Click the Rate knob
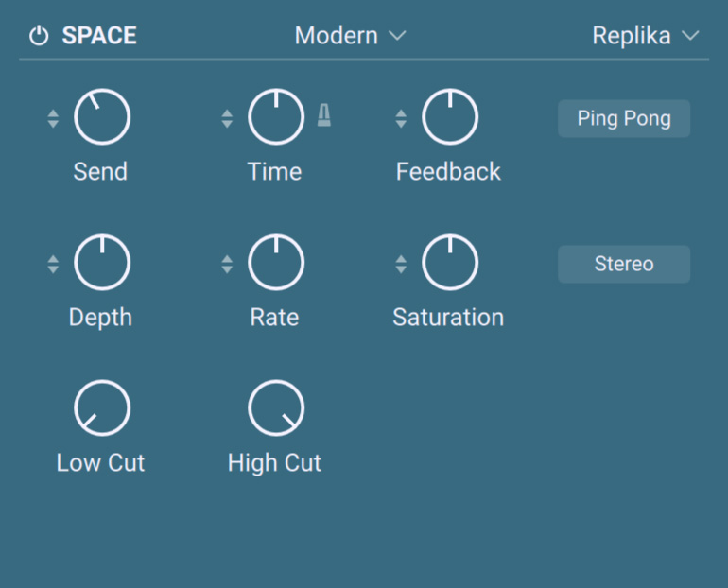The height and width of the screenshot is (588, 728). [276, 263]
